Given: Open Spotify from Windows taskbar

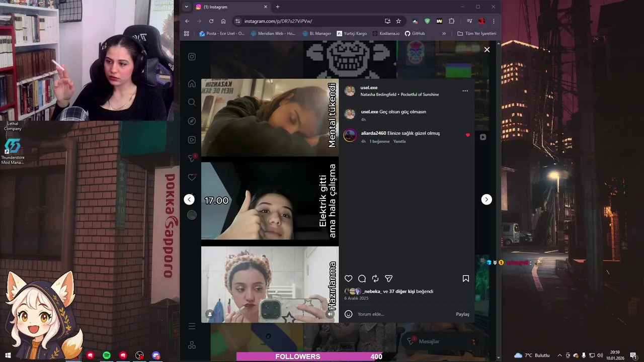Looking at the screenshot, I should (x=107, y=355).
